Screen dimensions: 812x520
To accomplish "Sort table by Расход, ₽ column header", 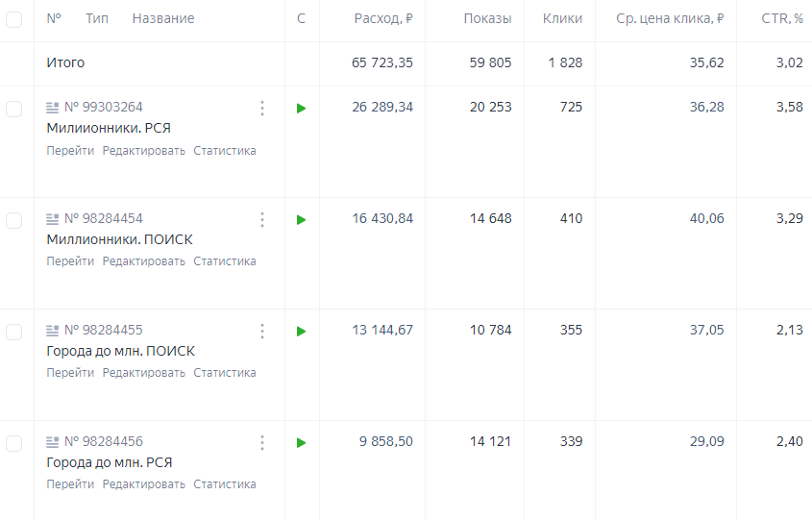I will [383, 19].
